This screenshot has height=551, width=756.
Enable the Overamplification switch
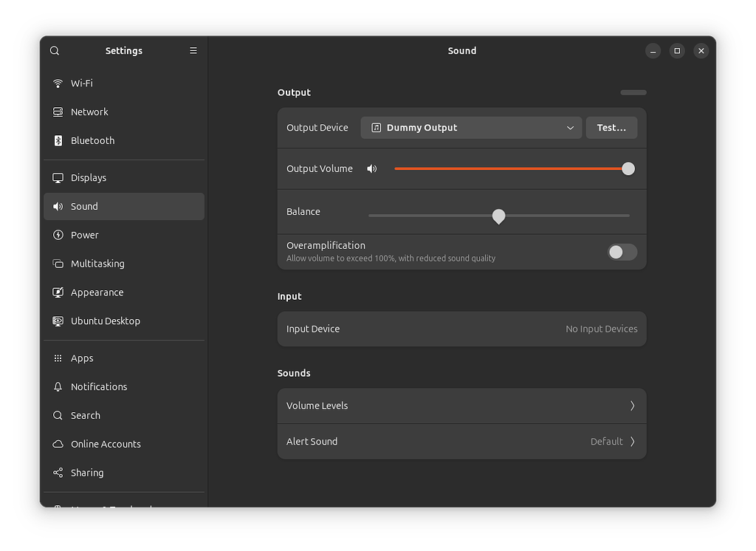622,252
